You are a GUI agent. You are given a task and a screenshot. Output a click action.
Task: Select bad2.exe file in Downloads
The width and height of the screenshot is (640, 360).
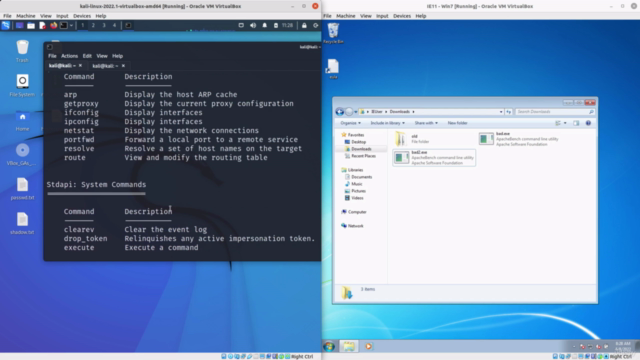[x=434, y=158]
